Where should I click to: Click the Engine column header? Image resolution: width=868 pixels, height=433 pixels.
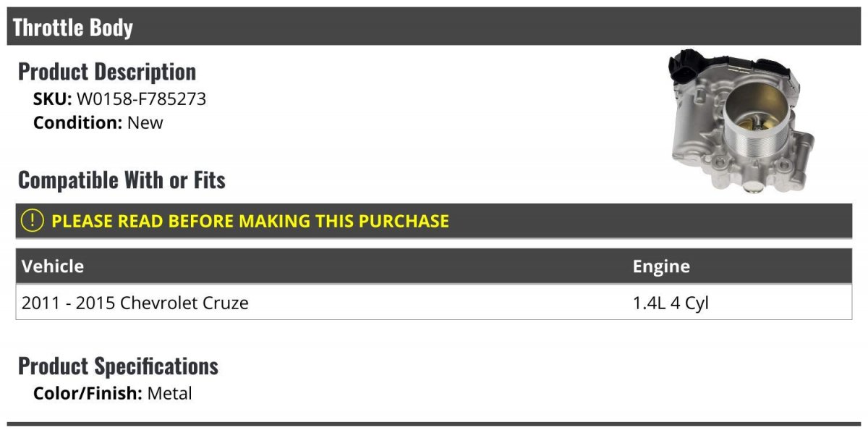[661, 266]
